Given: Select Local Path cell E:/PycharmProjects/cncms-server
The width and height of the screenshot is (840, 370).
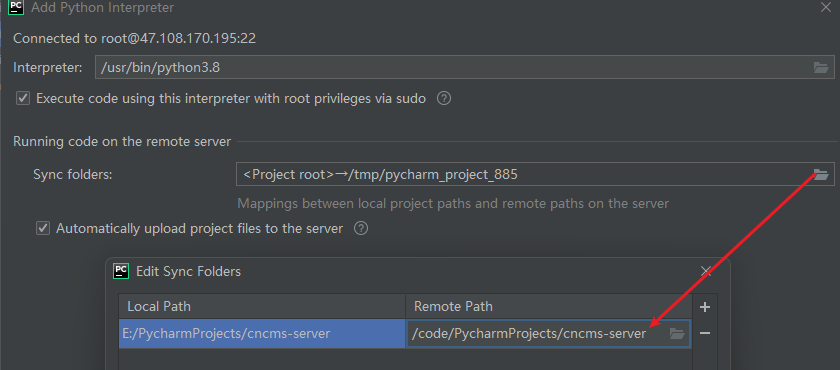Looking at the screenshot, I should pos(262,334).
